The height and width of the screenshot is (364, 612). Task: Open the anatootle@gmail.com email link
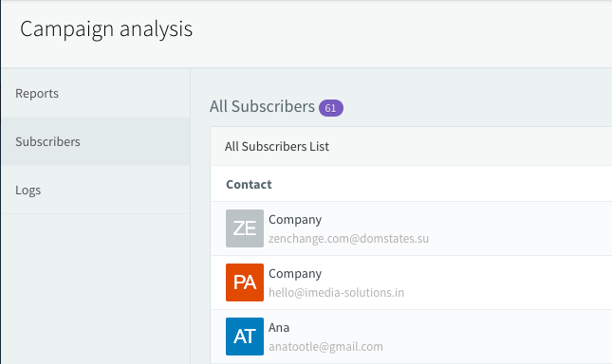point(325,346)
